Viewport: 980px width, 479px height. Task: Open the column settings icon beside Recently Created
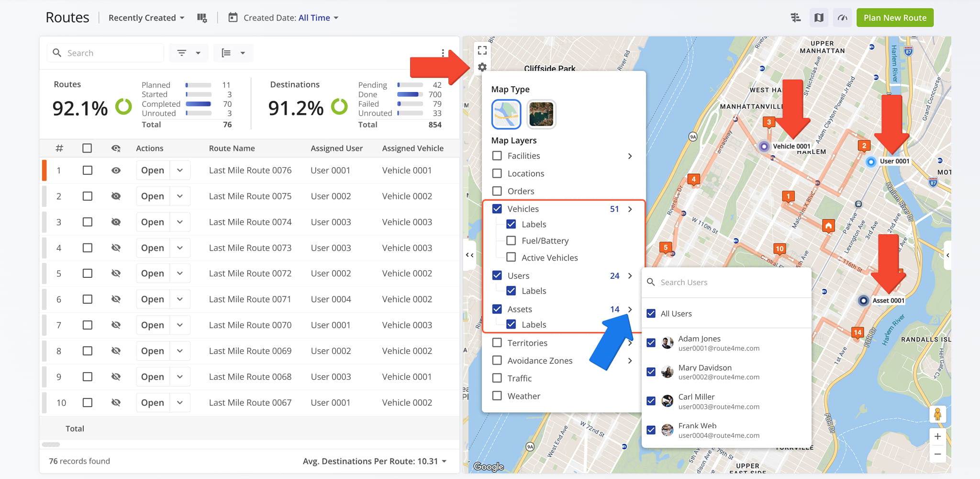202,18
